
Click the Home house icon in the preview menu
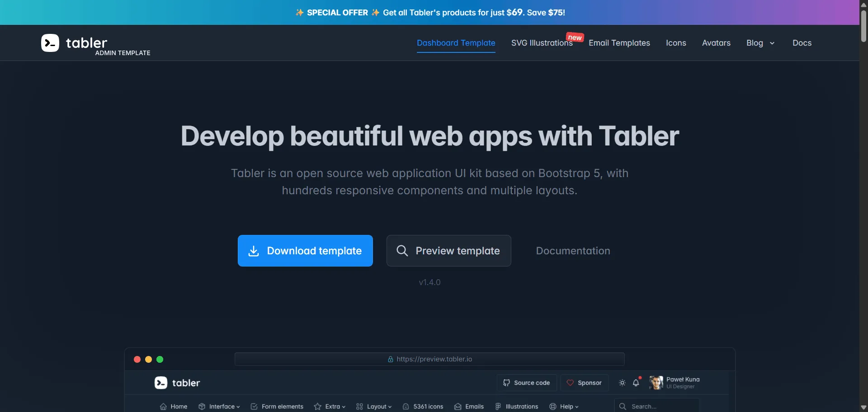point(163,407)
